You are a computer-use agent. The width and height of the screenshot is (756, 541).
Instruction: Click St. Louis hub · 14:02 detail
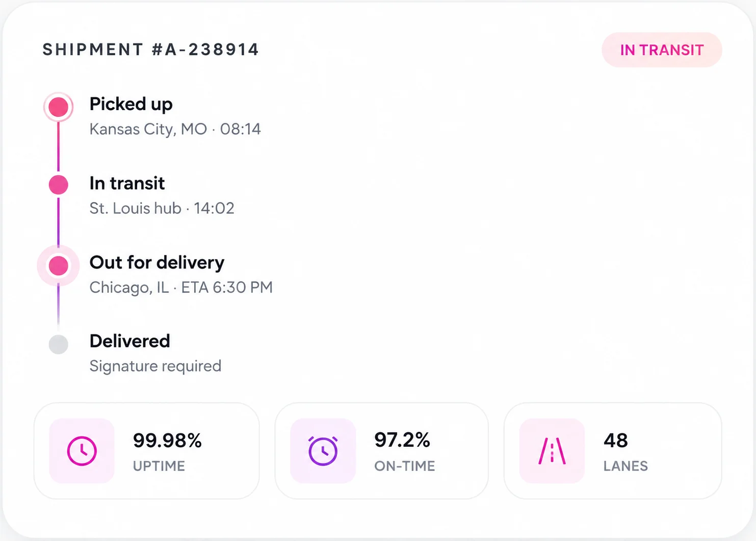tap(162, 208)
